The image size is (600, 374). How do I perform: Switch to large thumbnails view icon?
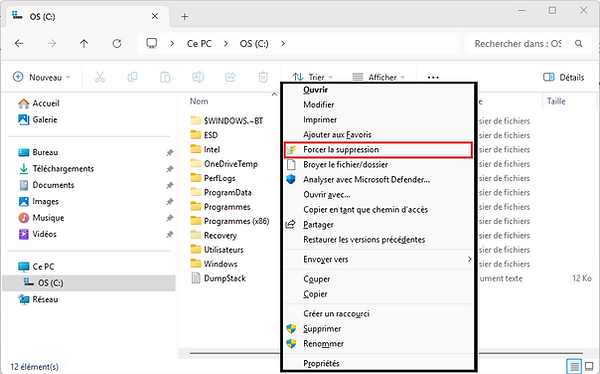click(x=589, y=366)
